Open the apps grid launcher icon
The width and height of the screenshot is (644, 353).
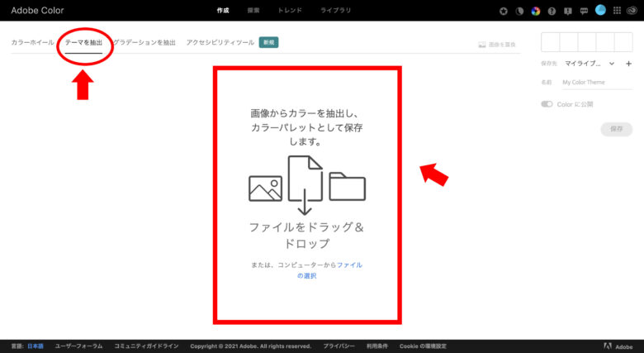617,11
